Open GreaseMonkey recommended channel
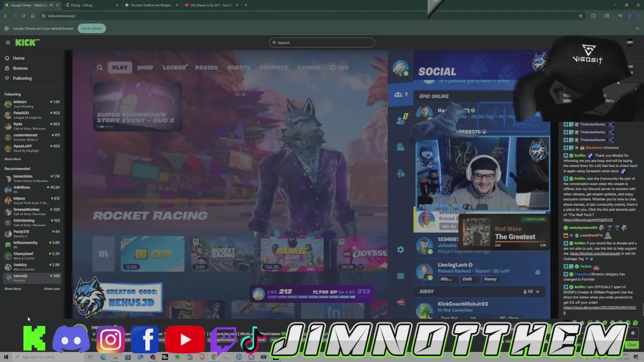 coord(32,212)
